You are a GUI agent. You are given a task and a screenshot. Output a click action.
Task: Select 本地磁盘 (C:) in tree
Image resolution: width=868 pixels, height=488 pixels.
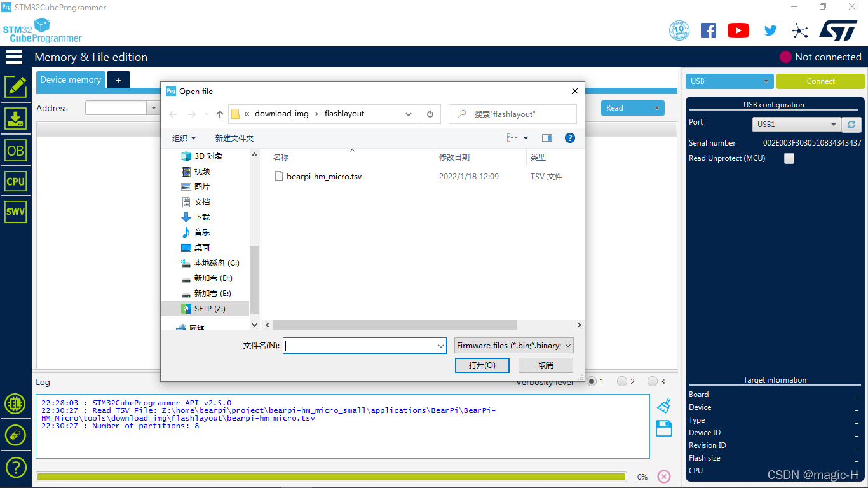tap(210, 263)
